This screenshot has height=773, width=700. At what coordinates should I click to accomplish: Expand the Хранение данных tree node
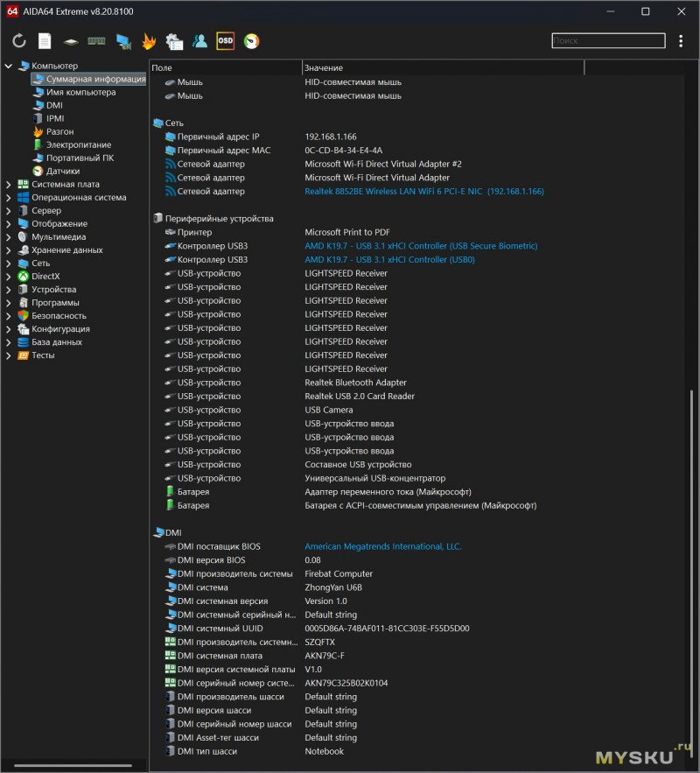coord(9,250)
